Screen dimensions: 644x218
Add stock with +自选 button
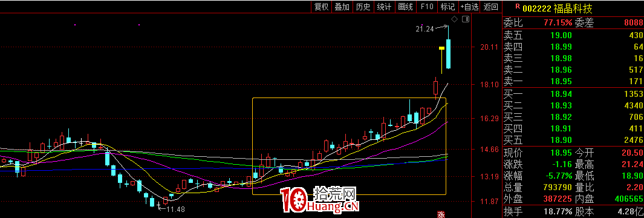click(x=469, y=7)
